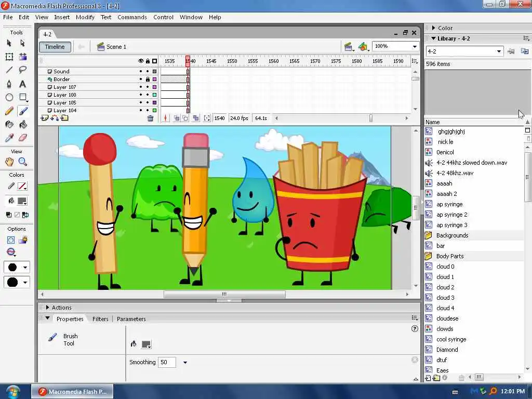
Task: Select the Eyedropper tool
Action: point(9,138)
